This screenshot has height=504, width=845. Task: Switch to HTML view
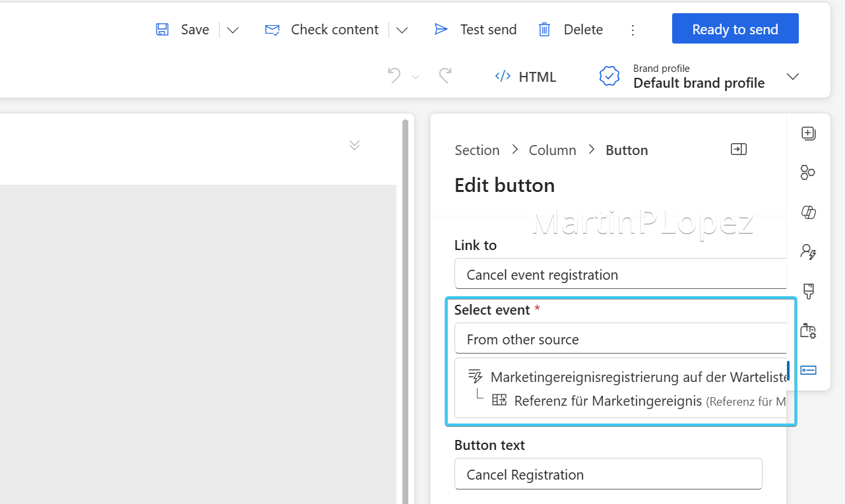pos(526,77)
